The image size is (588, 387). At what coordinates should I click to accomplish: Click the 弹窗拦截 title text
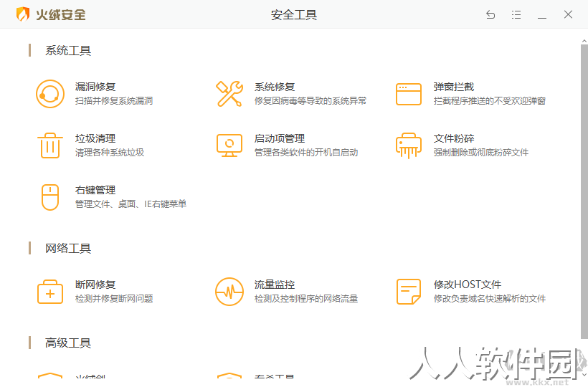point(454,87)
